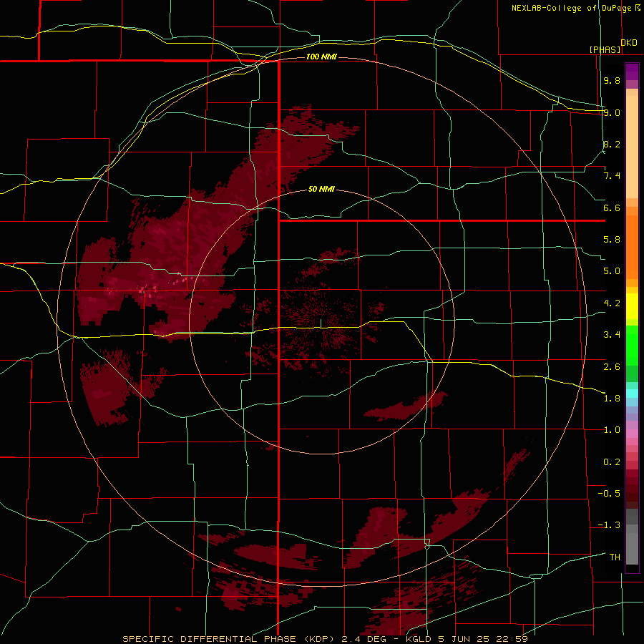
Task: Click the 6.6 value on color scale
Action: (x=612, y=208)
